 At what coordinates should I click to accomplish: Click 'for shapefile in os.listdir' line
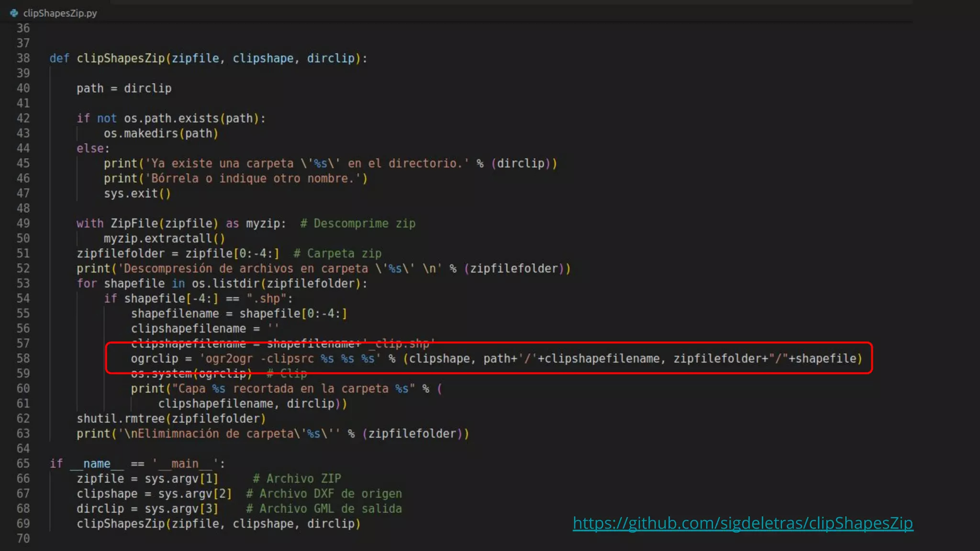[x=222, y=284]
